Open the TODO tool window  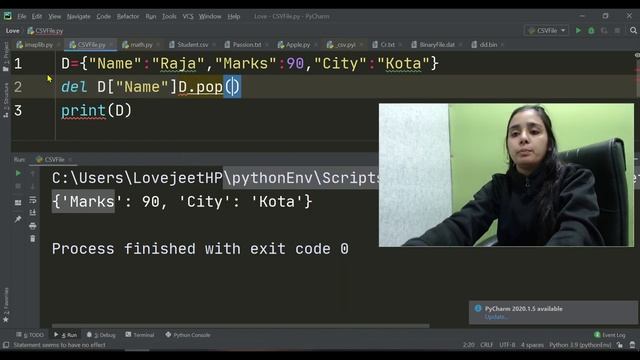coord(30,335)
